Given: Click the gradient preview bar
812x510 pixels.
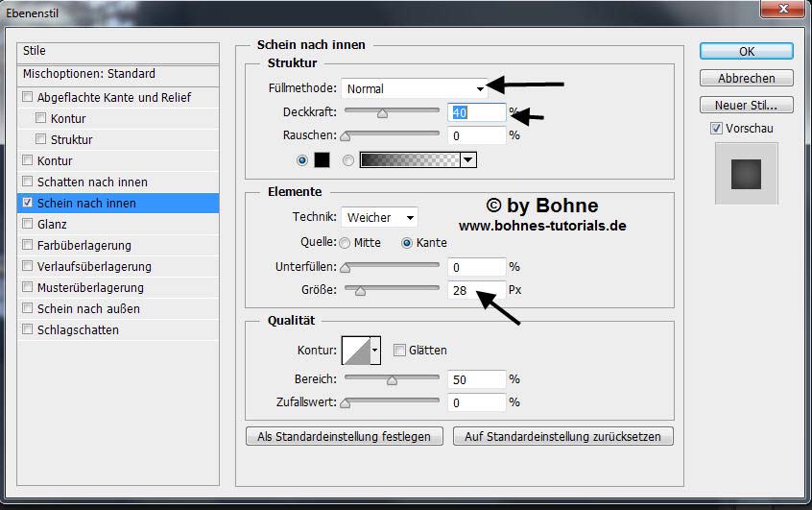Looking at the screenshot, I should 410,160.
